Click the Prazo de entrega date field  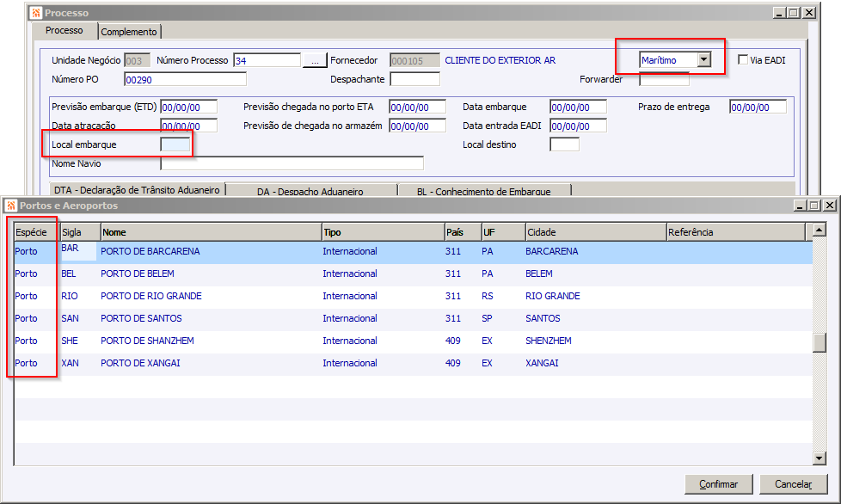coord(758,108)
